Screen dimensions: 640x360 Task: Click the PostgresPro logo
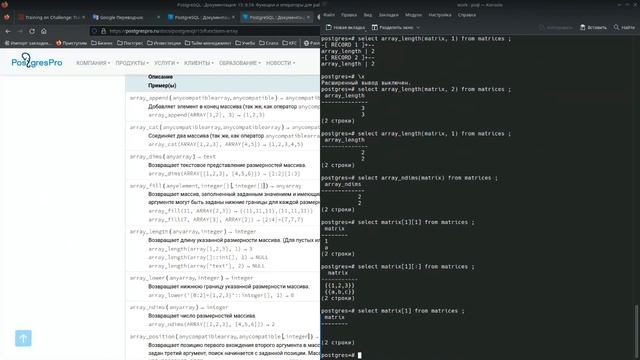click(37, 61)
